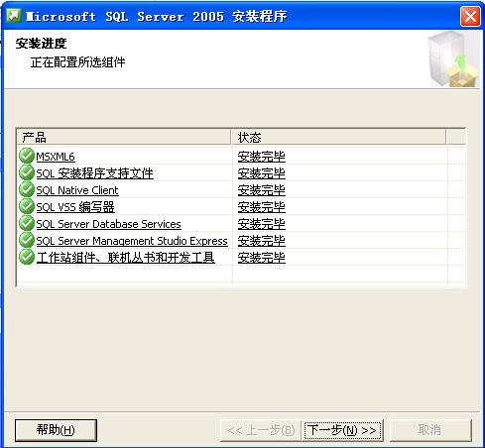This screenshot has width=485, height=448.
Task: Click the 下一步(N) >> next button
Action: (x=343, y=430)
